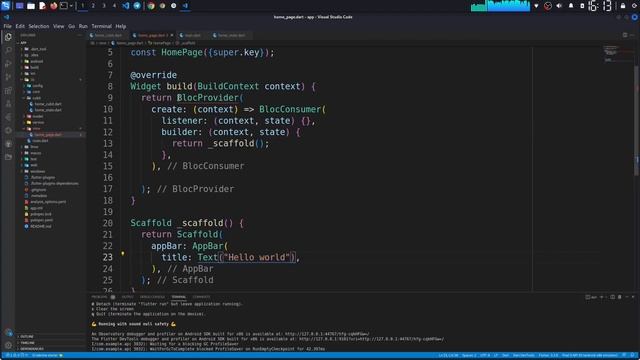
Task: Expand the config folder under lib
Action: coord(50,86)
